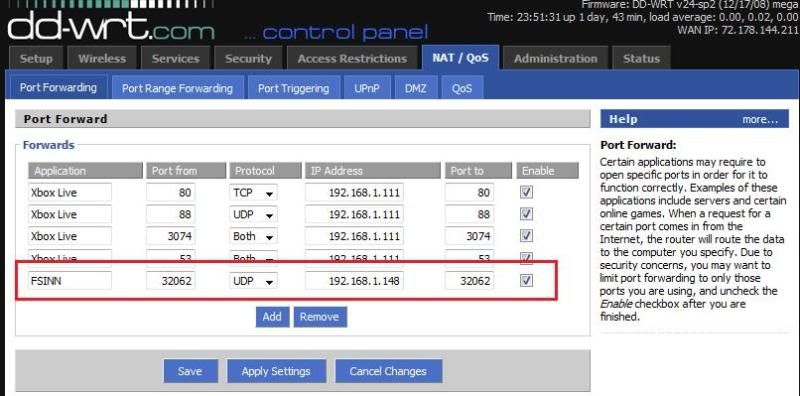Click the Remove forward button
The image size is (800, 396).
pyautogui.click(x=319, y=316)
